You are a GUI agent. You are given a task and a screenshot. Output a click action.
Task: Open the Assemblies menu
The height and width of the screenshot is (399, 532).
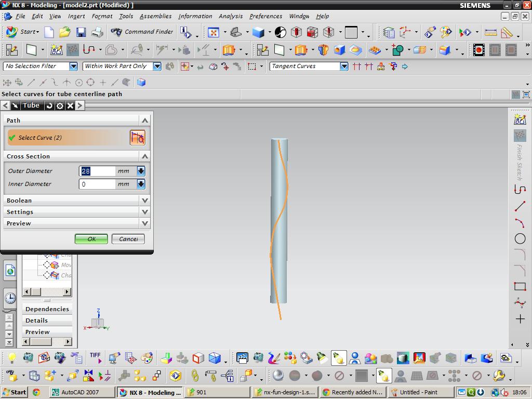tap(155, 16)
